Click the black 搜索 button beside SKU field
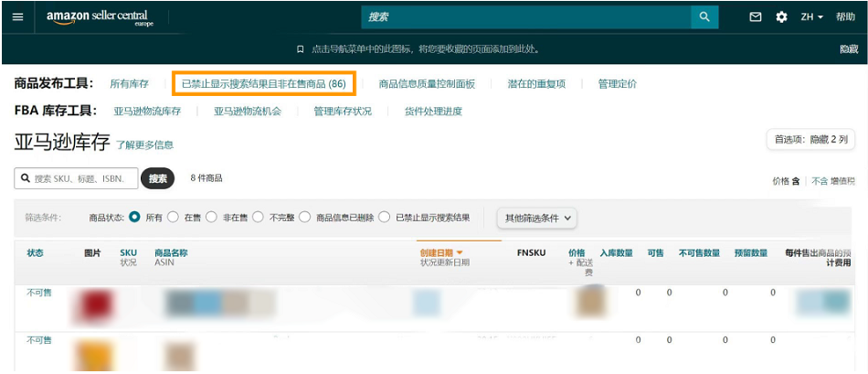The width and height of the screenshot is (868, 374). (x=158, y=178)
